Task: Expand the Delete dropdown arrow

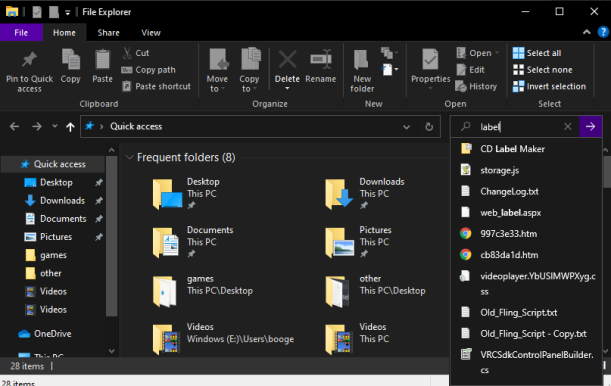Action: pyautogui.click(x=287, y=88)
